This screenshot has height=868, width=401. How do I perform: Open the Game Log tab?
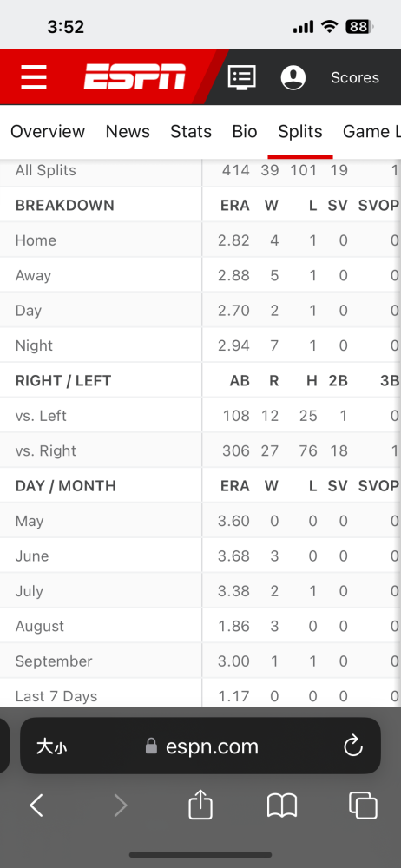click(x=371, y=131)
